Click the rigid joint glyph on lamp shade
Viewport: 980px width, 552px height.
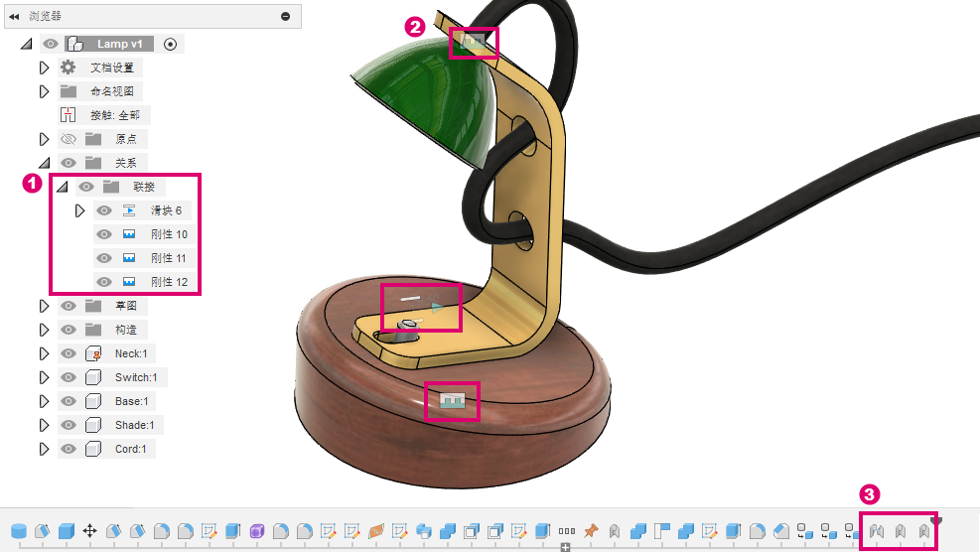pyautogui.click(x=473, y=42)
